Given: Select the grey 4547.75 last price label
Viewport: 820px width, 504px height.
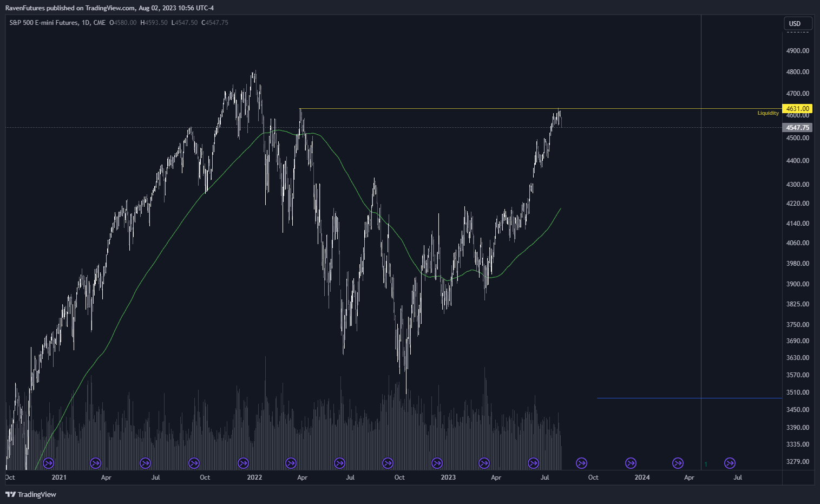Looking at the screenshot, I should 797,128.
